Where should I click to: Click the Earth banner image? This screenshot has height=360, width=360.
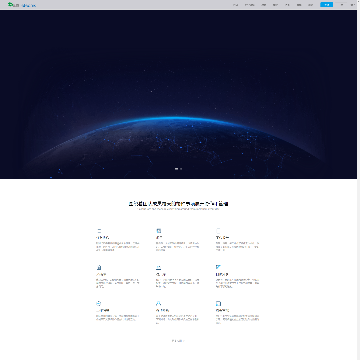click(178, 94)
